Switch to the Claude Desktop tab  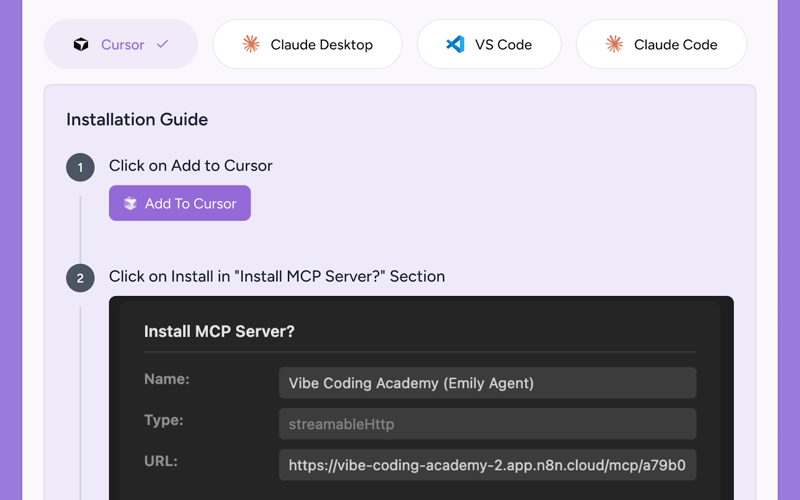307,44
